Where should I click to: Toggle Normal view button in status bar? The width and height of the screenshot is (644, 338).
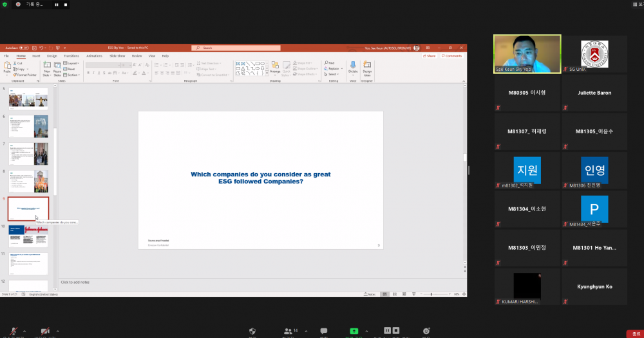click(x=385, y=294)
